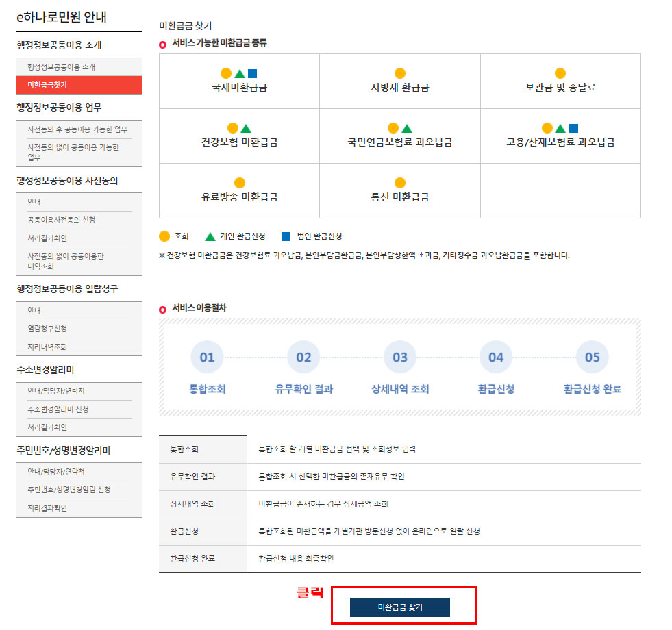This screenshot has width=672, height=630.
Task: Click green triangle above 고용/산재보험료 과오납금
Action: pyautogui.click(x=560, y=128)
